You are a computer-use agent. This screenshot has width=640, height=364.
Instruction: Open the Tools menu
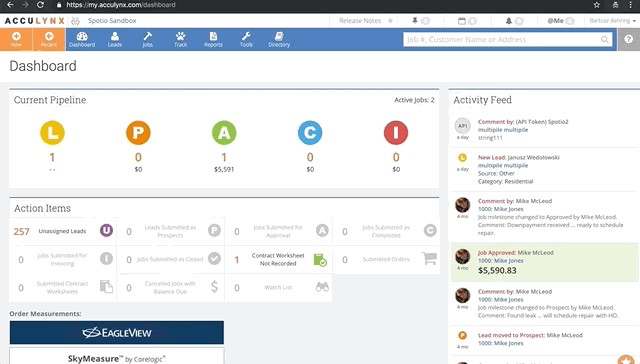[246, 39]
